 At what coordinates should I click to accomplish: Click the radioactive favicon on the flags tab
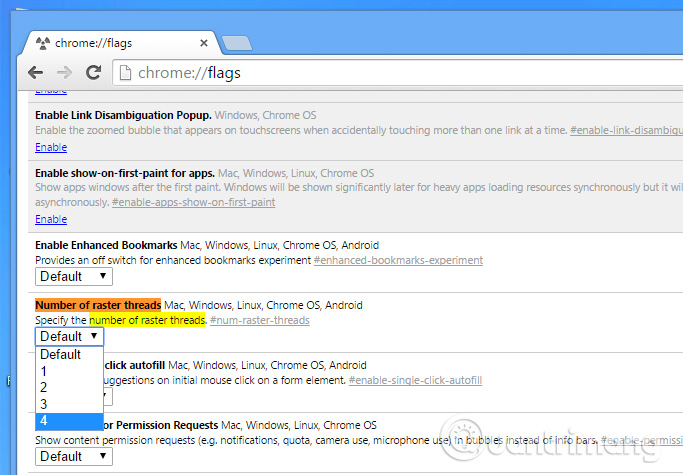coord(43,43)
